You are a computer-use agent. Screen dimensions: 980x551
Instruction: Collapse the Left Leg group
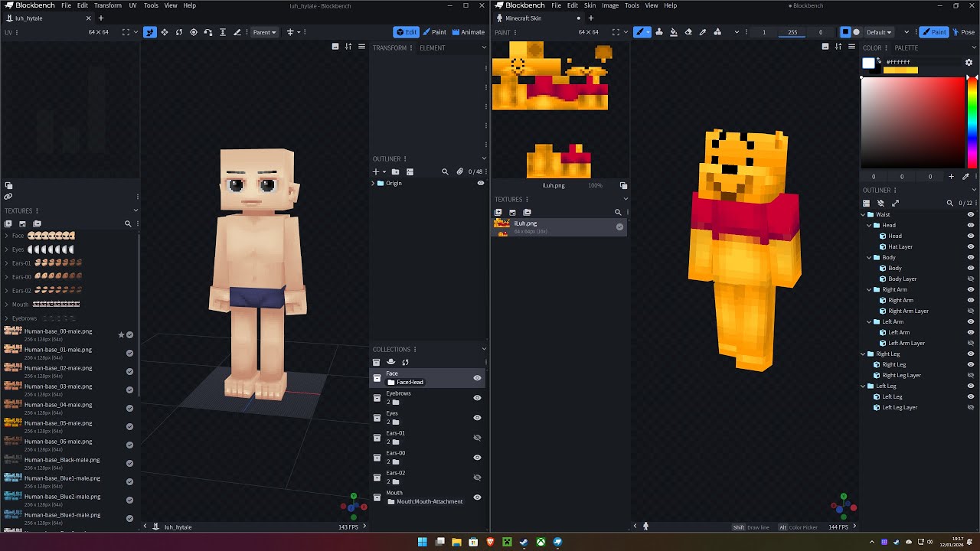coord(863,386)
